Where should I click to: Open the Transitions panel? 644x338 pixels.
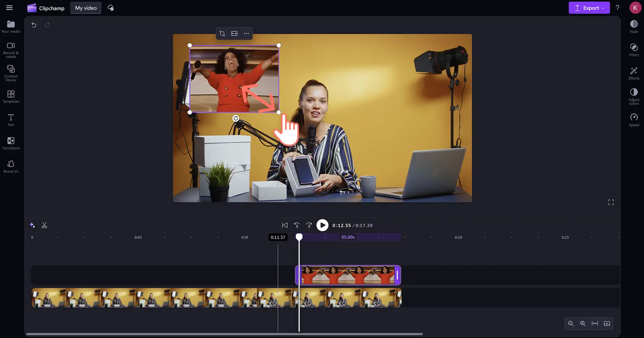coord(11,143)
